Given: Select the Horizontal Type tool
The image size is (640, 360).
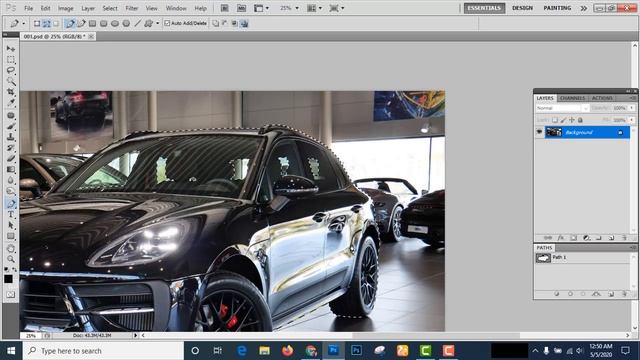Looking at the screenshot, I should tap(11, 214).
